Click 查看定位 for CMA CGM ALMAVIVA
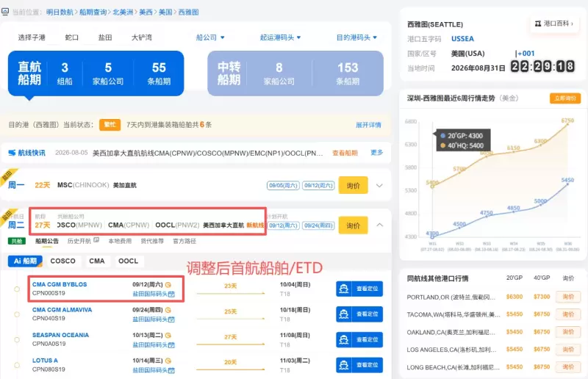Screen dimensions: 588x379 coord(359,314)
